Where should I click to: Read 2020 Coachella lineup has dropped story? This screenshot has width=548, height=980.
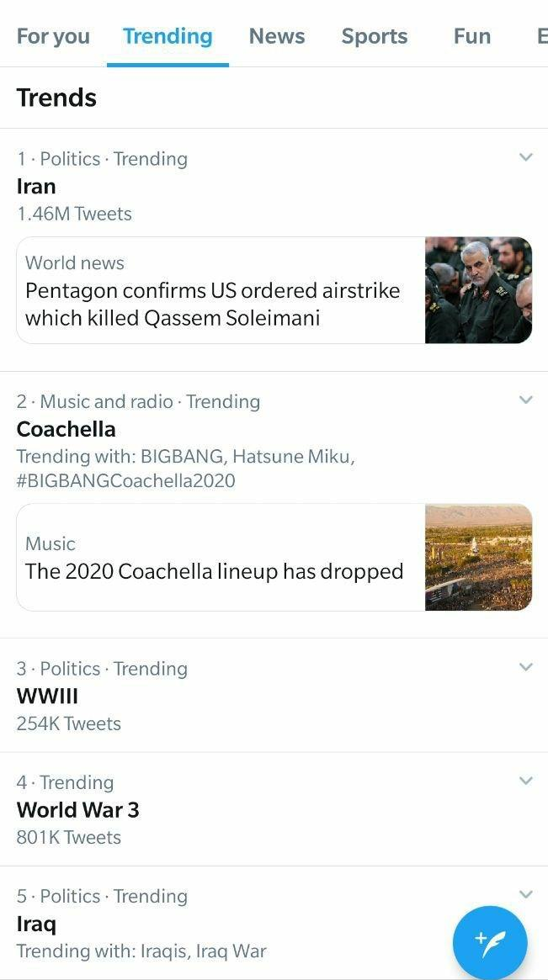[215, 570]
